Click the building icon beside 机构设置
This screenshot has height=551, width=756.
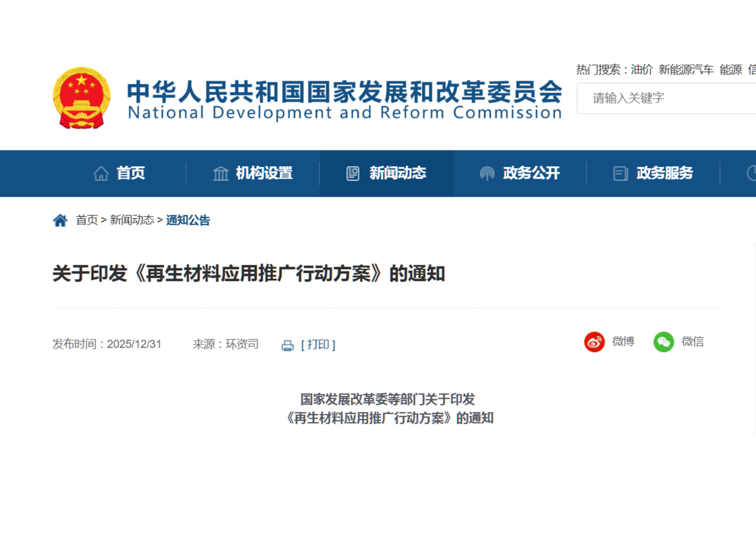pos(220,174)
